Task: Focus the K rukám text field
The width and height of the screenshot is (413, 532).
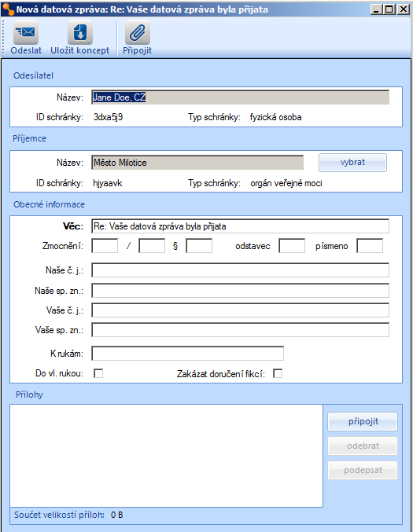Action: 187,353
